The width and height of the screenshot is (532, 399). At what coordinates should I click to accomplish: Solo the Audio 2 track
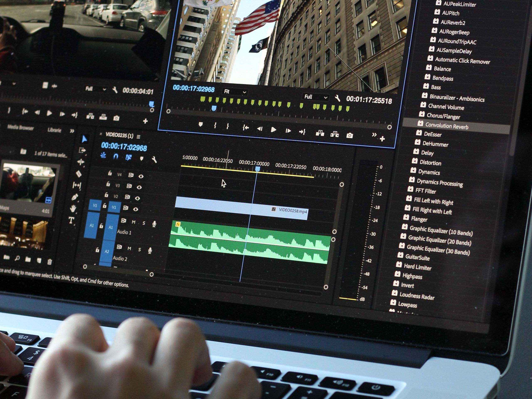pyautogui.click(x=139, y=250)
